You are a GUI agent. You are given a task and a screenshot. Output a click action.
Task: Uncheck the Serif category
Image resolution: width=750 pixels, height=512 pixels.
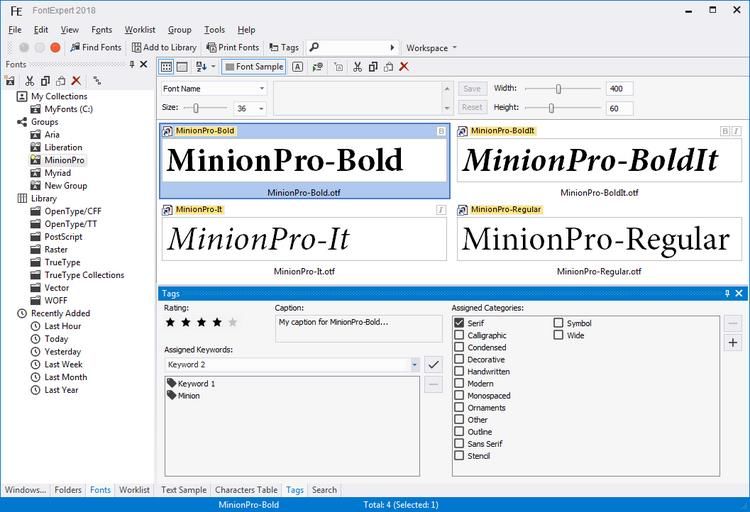click(459, 323)
